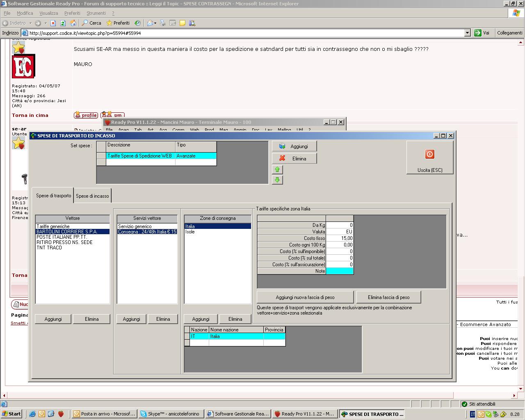Click Elimina button with the red X

pyautogui.click(x=294, y=158)
